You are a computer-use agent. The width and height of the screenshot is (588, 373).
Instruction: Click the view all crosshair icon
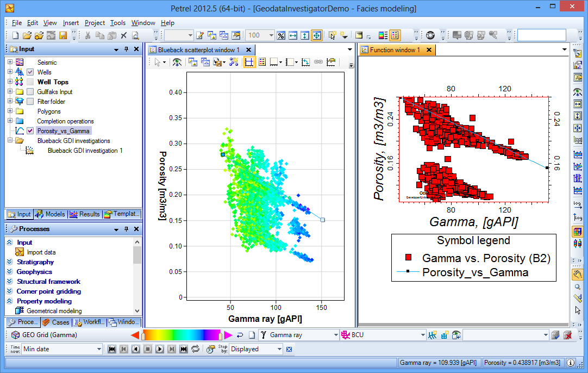[x=317, y=35]
